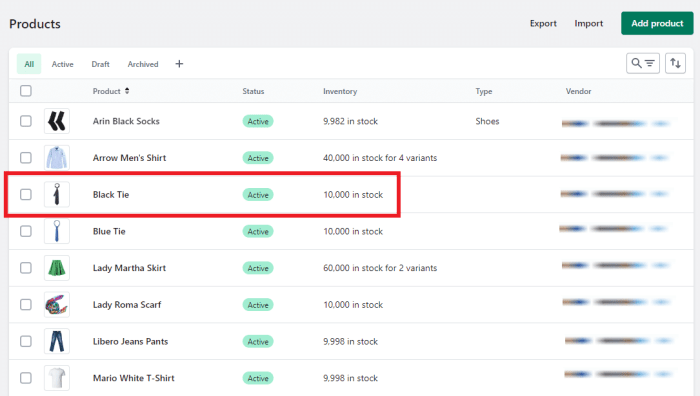This screenshot has width=700, height=396.
Task: Open Lady Roma Scarf thumbnail
Action: click(57, 304)
